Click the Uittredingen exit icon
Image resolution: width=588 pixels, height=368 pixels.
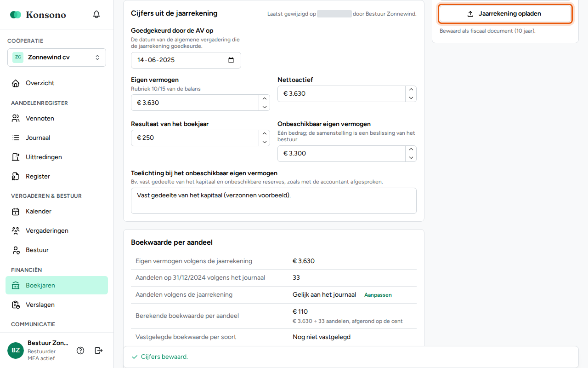point(16,157)
